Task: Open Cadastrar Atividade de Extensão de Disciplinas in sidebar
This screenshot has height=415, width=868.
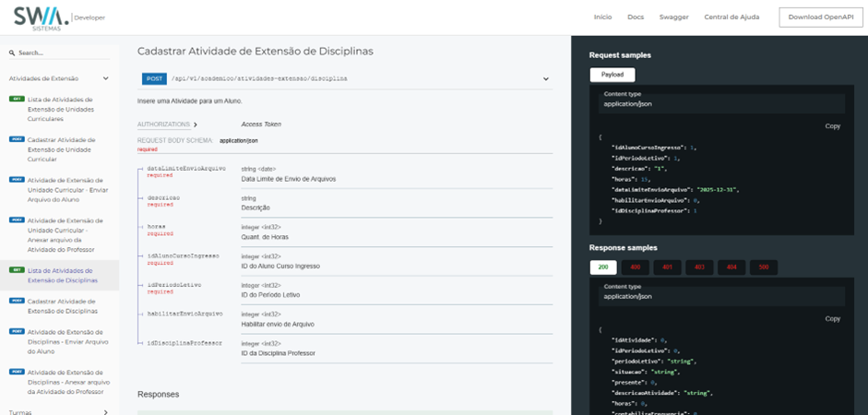Action: (x=59, y=306)
